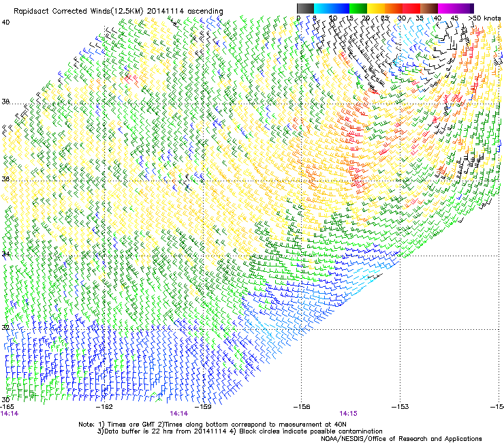Click the longitude label '-159'
Screen dimensions: 504x443
click(203, 407)
